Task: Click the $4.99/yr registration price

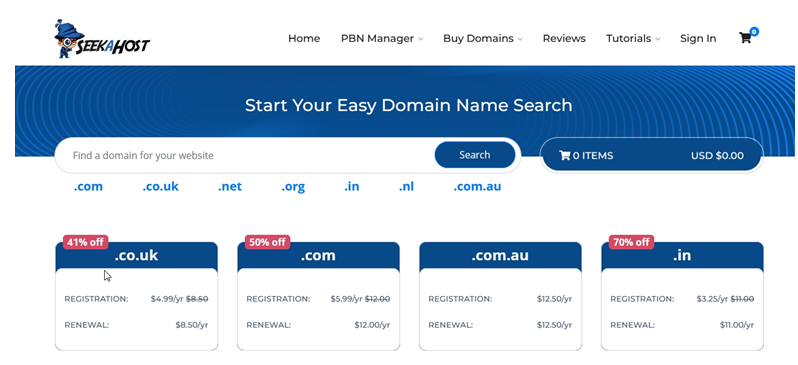Action: coord(167,299)
